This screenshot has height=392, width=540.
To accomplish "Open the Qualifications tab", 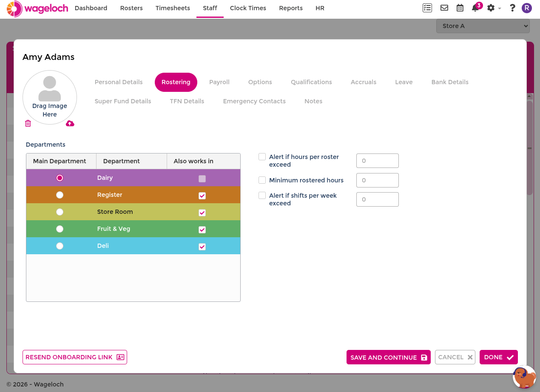I will click(x=311, y=82).
